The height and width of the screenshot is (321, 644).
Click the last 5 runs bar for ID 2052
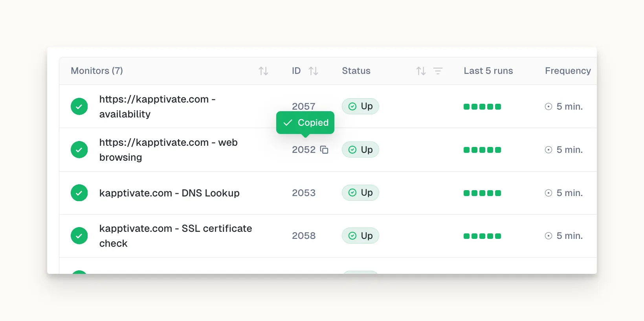tap(482, 150)
